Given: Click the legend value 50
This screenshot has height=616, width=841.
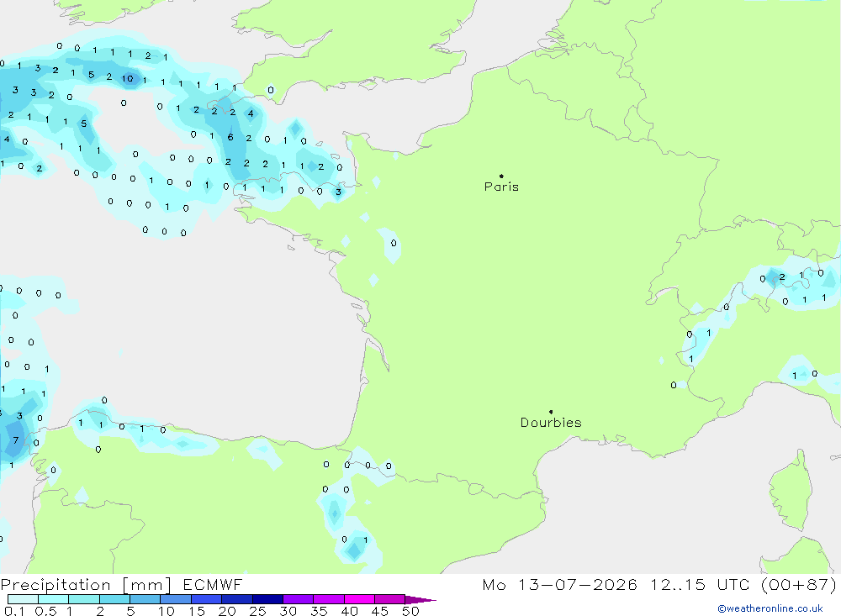Looking at the screenshot, I should pos(410,611).
